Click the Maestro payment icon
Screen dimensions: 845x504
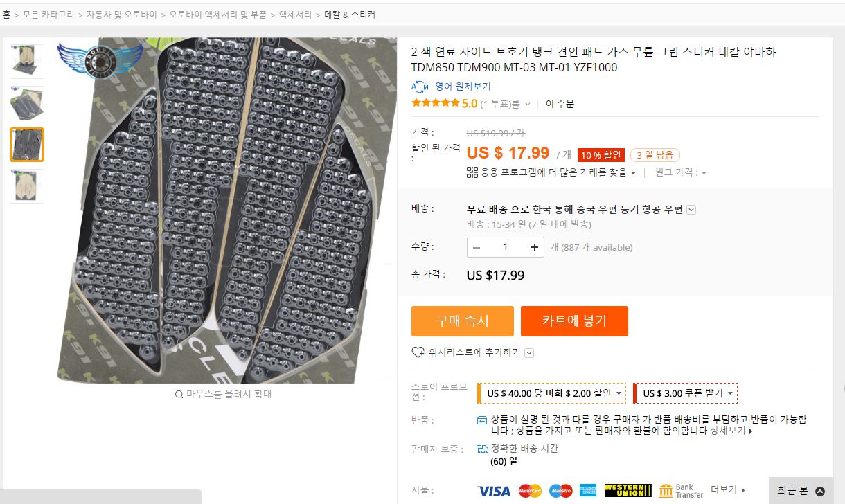(560, 491)
